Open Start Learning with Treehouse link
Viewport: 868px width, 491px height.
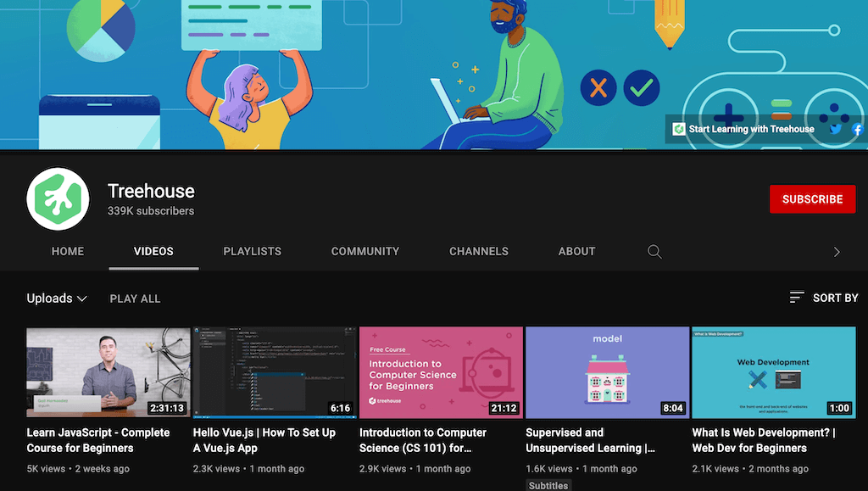tap(751, 129)
